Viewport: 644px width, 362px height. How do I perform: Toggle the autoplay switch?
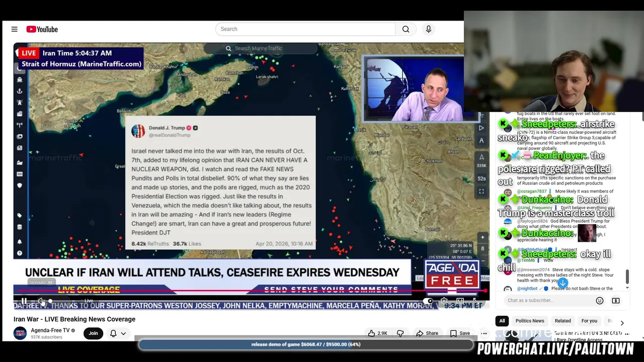[428, 301]
